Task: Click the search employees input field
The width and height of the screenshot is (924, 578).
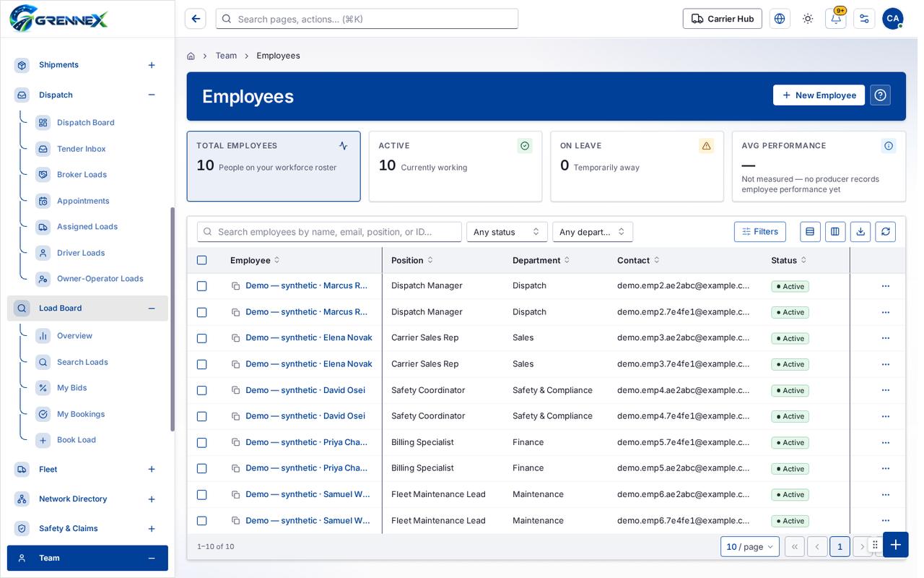Action: [x=329, y=232]
